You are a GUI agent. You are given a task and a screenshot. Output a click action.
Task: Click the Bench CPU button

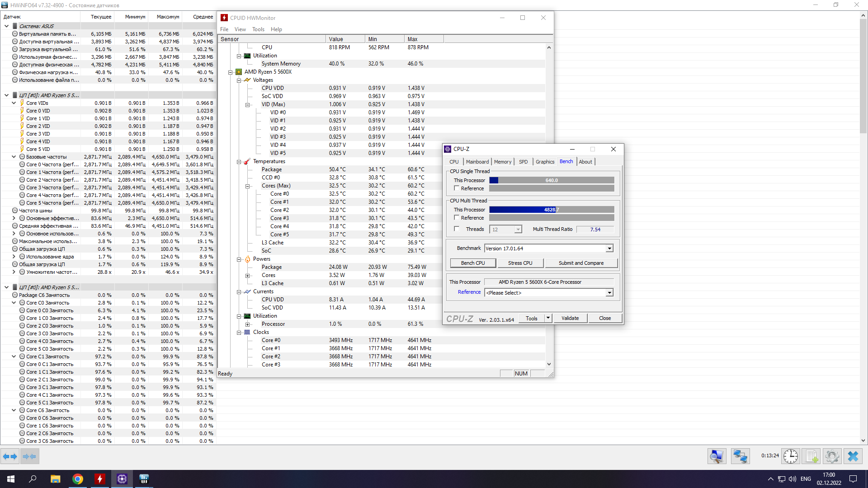coord(473,263)
